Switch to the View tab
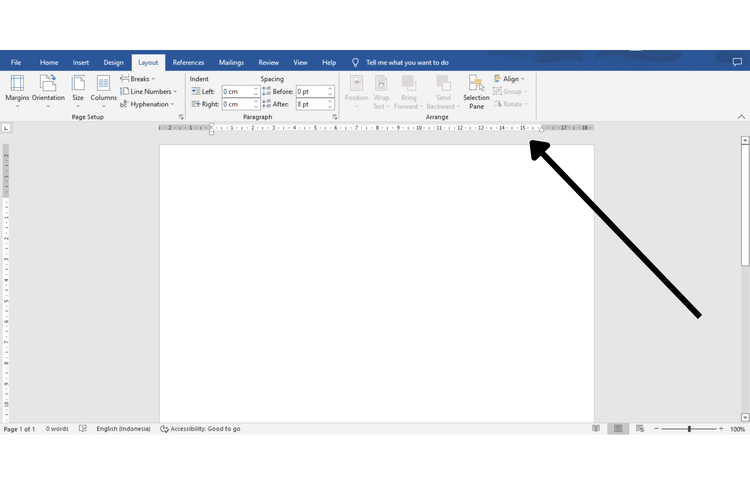 (300, 62)
